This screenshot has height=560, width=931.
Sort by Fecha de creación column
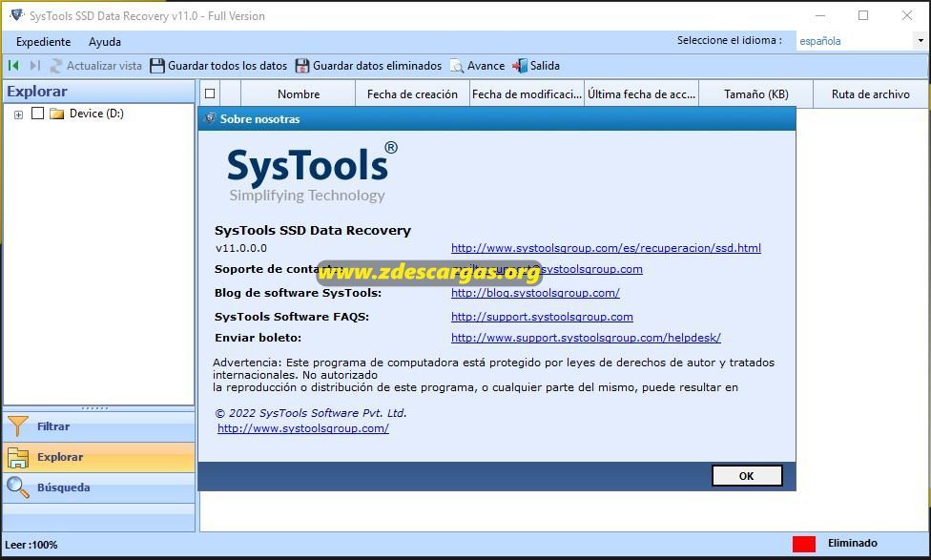point(412,93)
